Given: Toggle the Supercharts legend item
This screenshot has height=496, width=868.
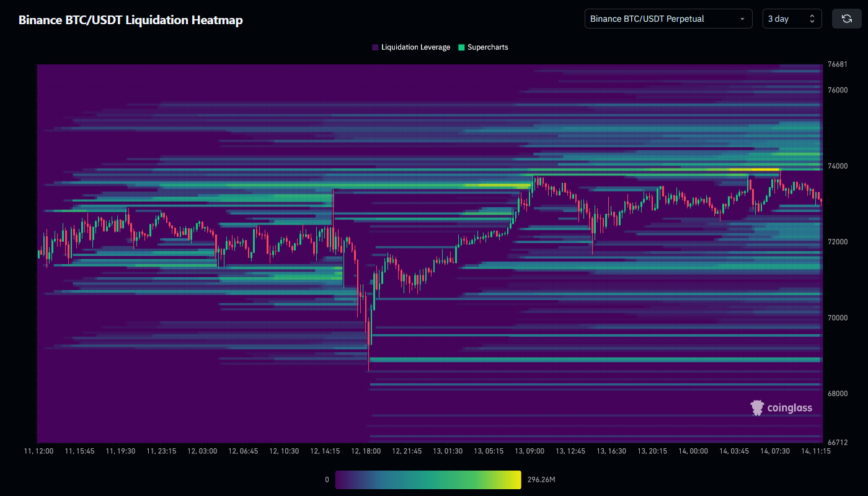Looking at the screenshot, I should [x=483, y=47].
